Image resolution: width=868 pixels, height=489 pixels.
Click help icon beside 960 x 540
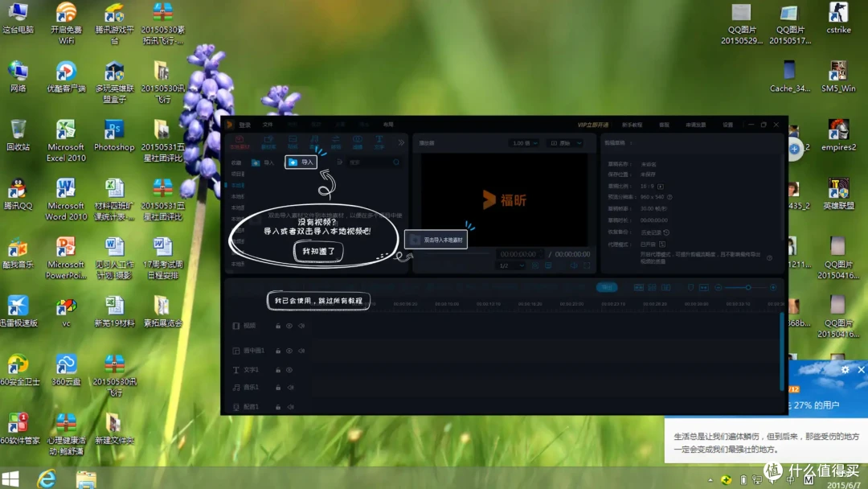(x=669, y=197)
